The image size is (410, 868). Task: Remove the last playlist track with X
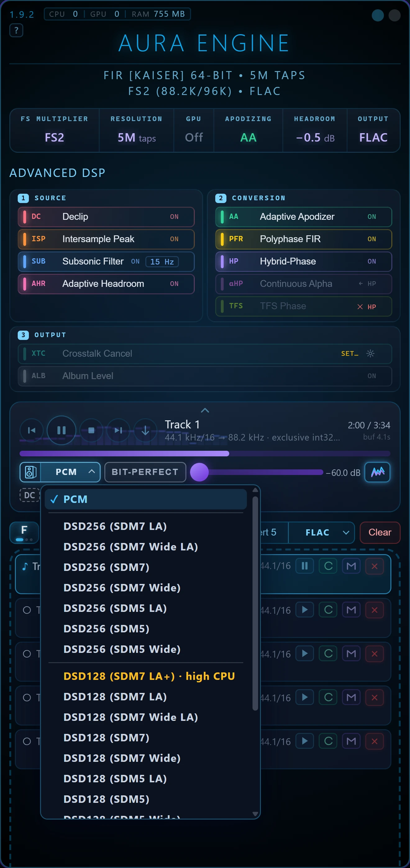click(375, 741)
